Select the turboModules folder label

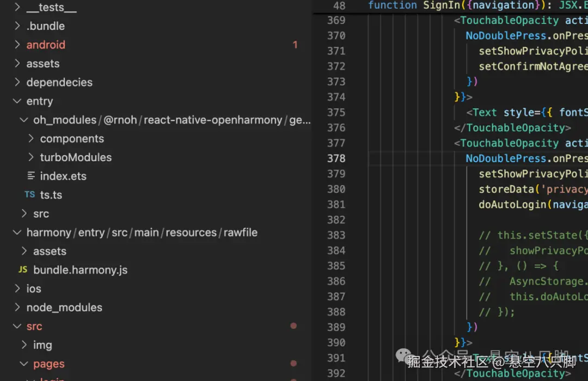tap(76, 157)
